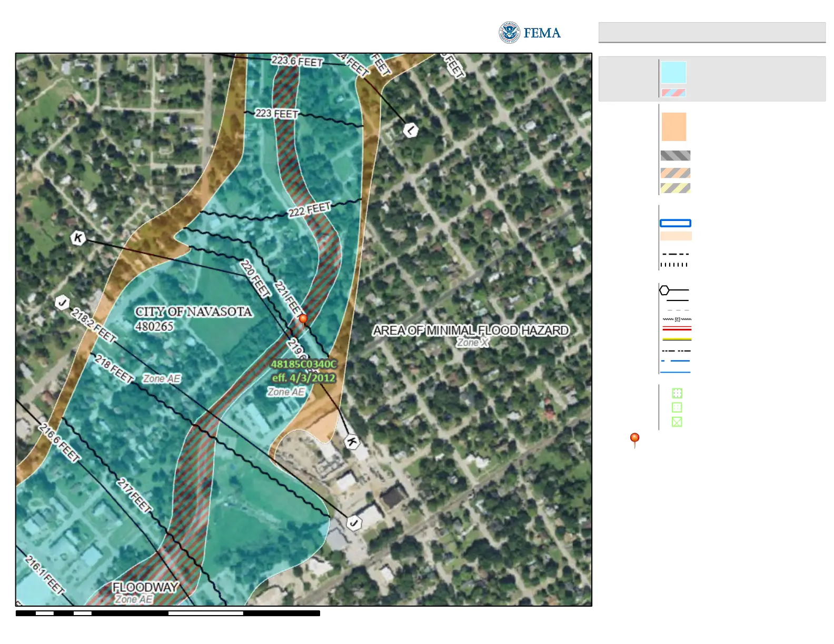834x644 pixels.
Task: Click the red pin symbol in the legend
Action: (x=635, y=440)
